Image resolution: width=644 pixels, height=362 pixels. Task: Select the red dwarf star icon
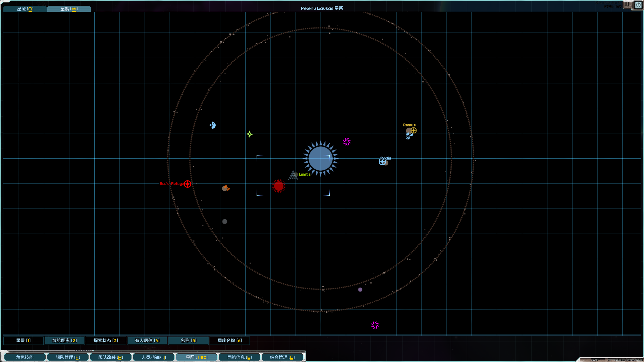[278, 186]
